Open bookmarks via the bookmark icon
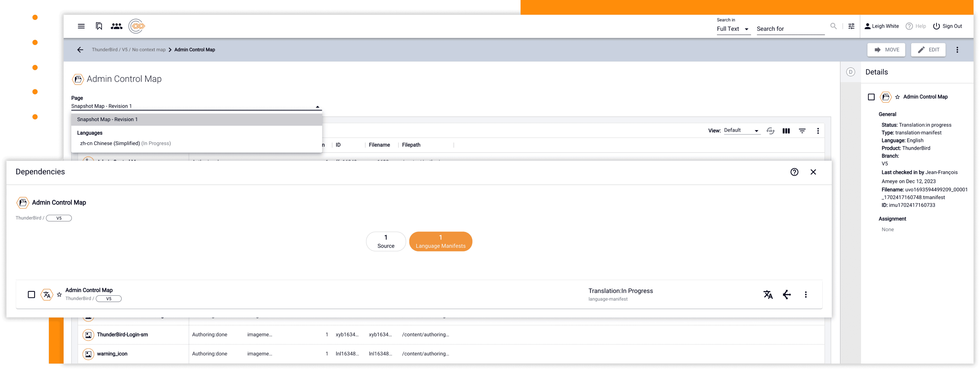The width and height of the screenshot is (980, 370). click(99, 26)
